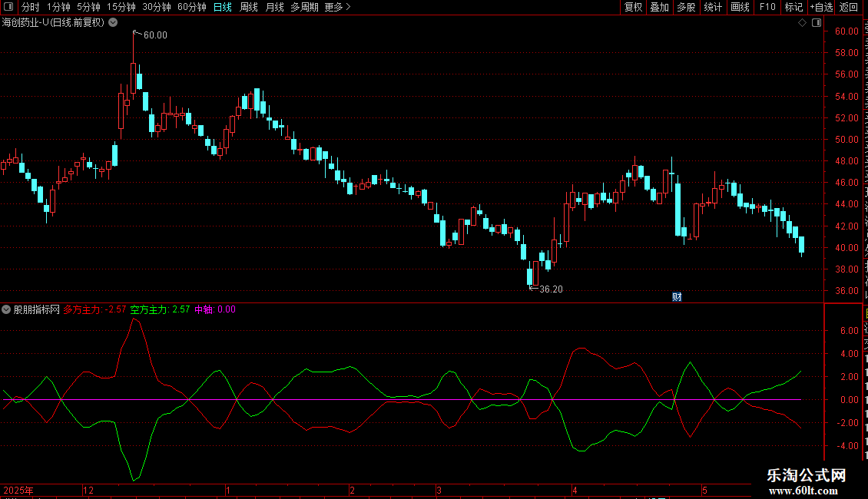Viewport: 868px width, 499px height.
Task: Click the 48.00 price axis tick
Action: point(847,161)
